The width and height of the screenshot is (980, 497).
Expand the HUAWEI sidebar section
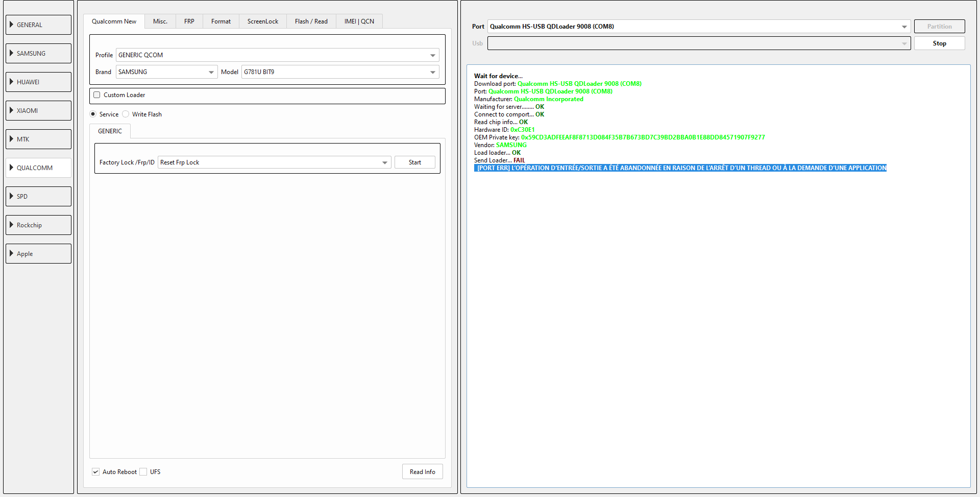pyautogui.click(x=38, y=82)
